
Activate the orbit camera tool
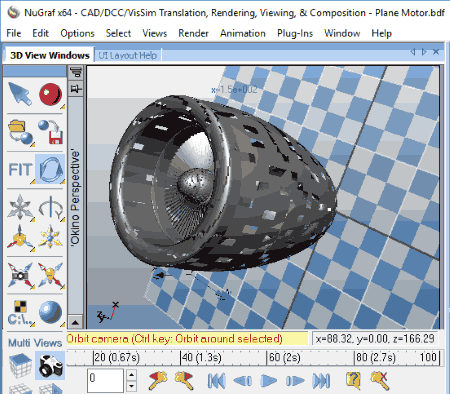tap(50, 169)
